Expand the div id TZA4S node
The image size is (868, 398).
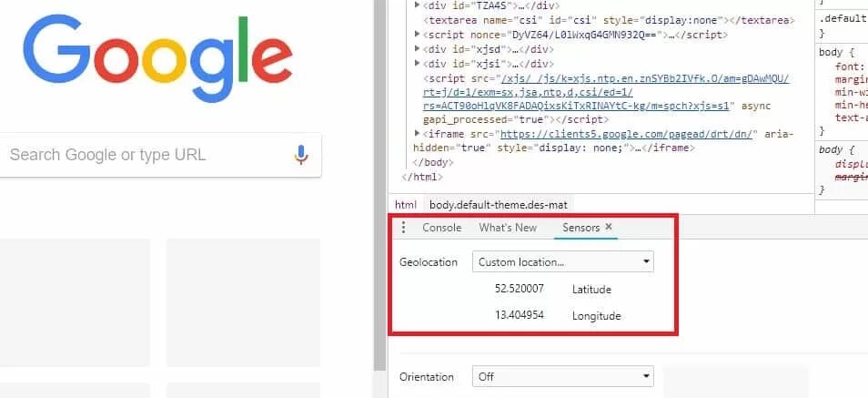pos(418,5)
